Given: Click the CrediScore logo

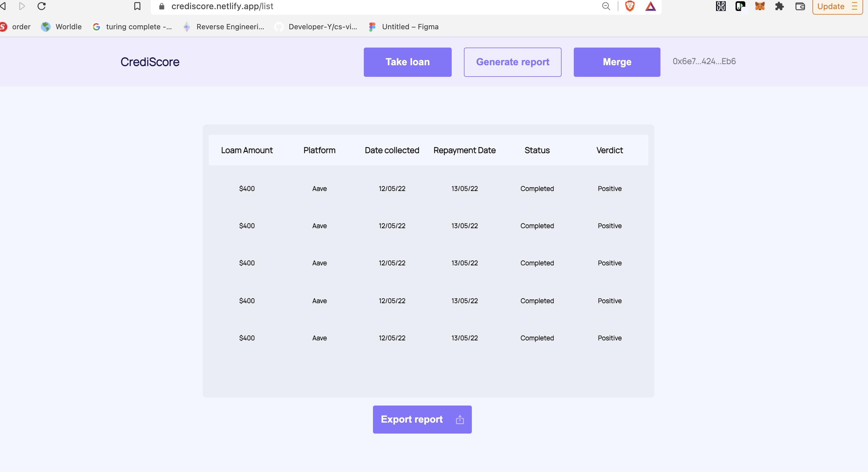Looking at the screenshot, I should (150, 62).
